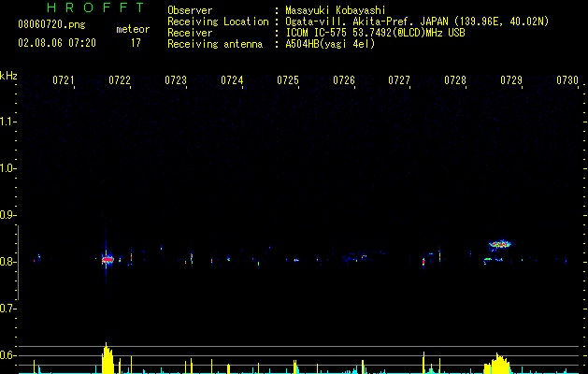The width and height of the screenshot is (588, 374).
Task: Click the 0725 time marker
Action: [288, 80]
